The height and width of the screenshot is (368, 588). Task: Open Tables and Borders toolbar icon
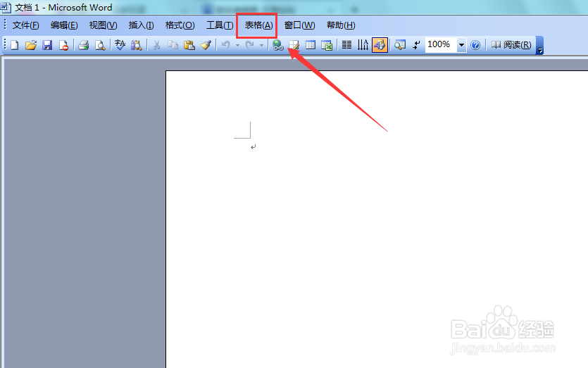point(294,45)
